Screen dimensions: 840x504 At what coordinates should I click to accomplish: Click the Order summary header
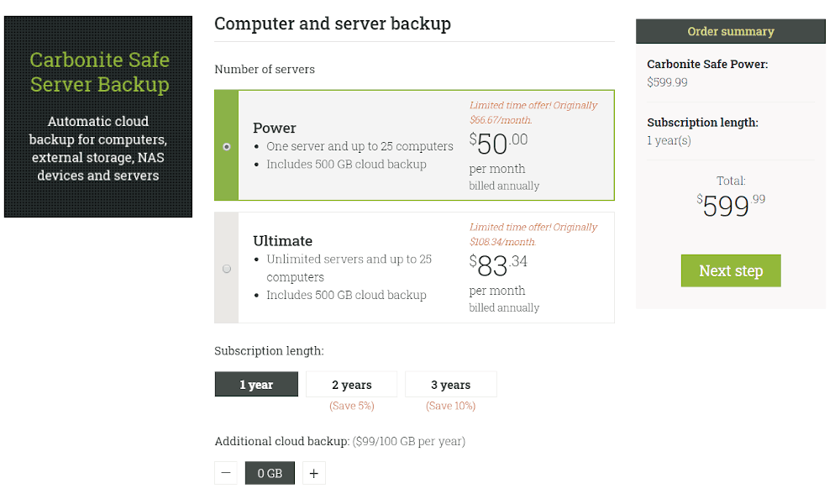(x=731, y=31)
